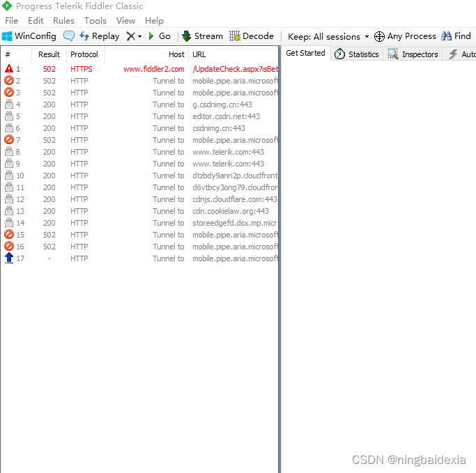Select dtzbdy9anri2p.cloudfront URL cell
Image resolution: width=476 pixels, height=473 pixels.
[x=235, y=176]
